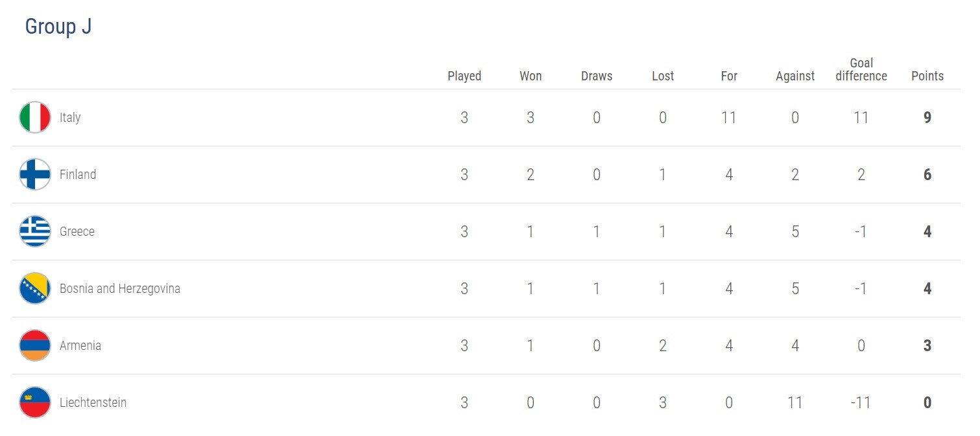
Task: Click the Against column header
Action: [x=795, y=76]
